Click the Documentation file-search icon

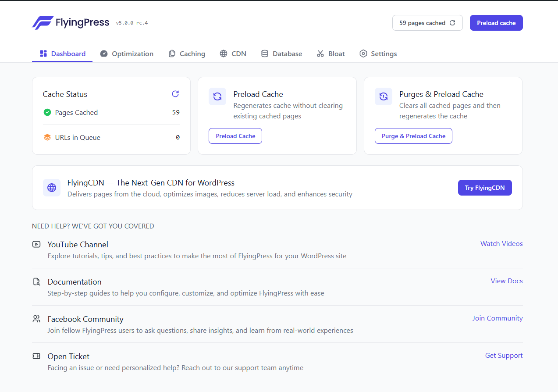point(36,282)
